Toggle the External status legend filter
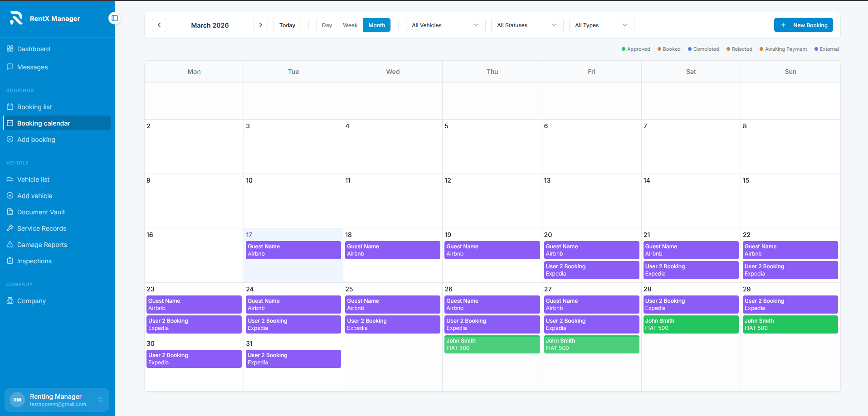The width and height of the screenshot is (868, 416). (826, 48)
